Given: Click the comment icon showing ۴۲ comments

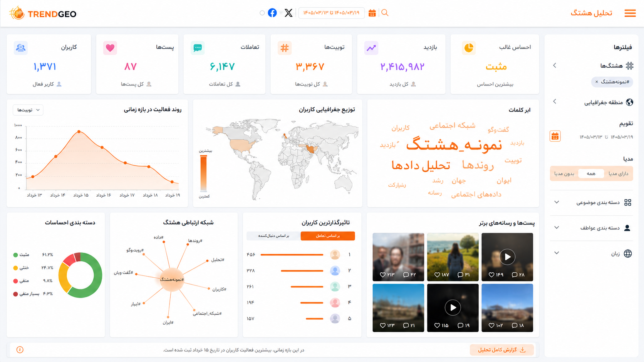Looking at the screenshot, I should pyautogui.click(x=406, y=275).
